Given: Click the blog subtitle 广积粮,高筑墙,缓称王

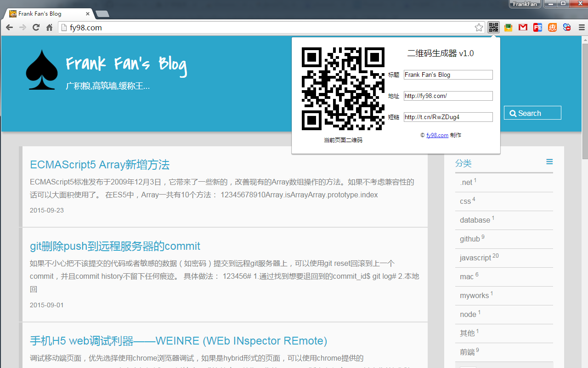Looking at the screenshot, I should tap(107, 86).
